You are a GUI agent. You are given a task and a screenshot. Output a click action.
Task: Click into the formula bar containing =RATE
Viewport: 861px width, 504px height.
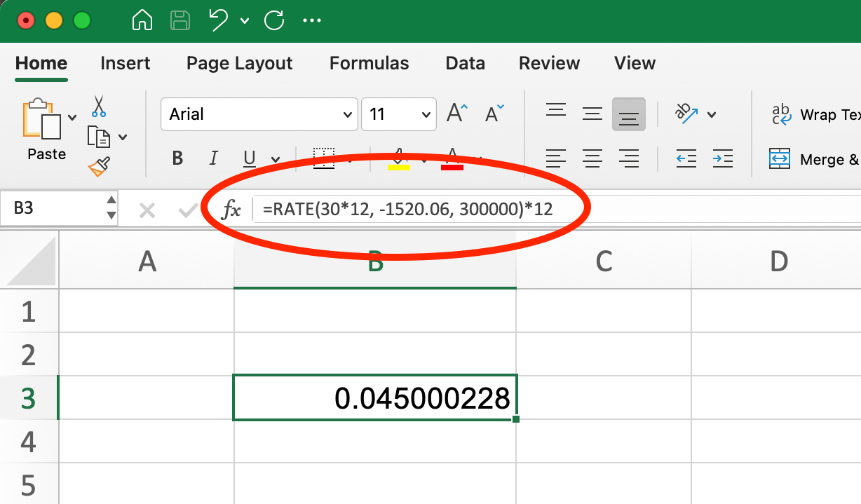556,209
